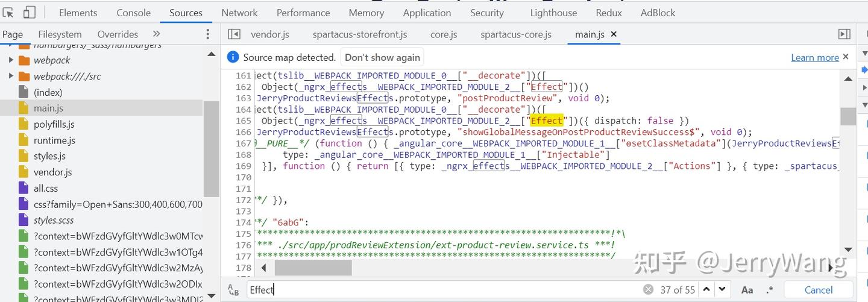Image resolution: width=868 pixels, height=302 pixels.
Task: Clear the search input text
Action: 648,290
